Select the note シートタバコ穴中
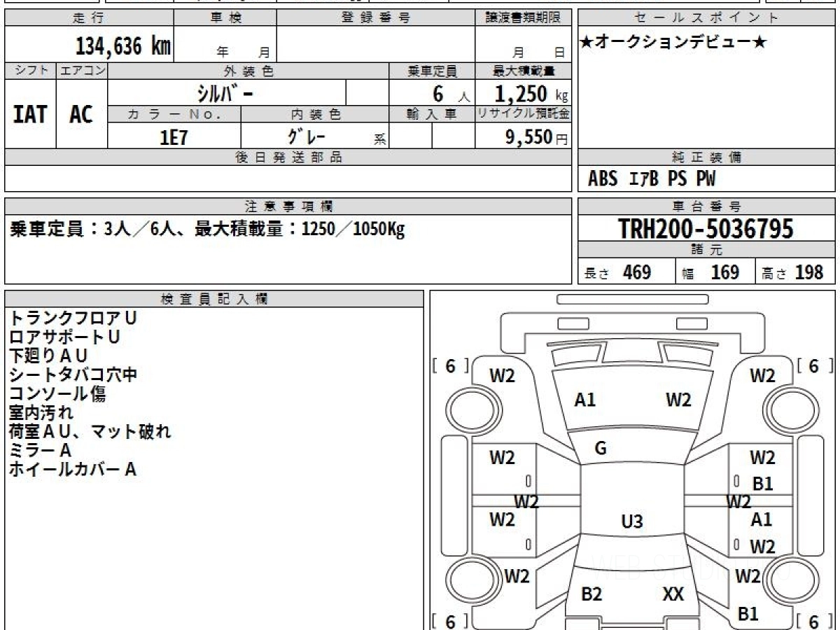Image resolution: width=840 pixels, height=630 pixels. tap(73, 374)
